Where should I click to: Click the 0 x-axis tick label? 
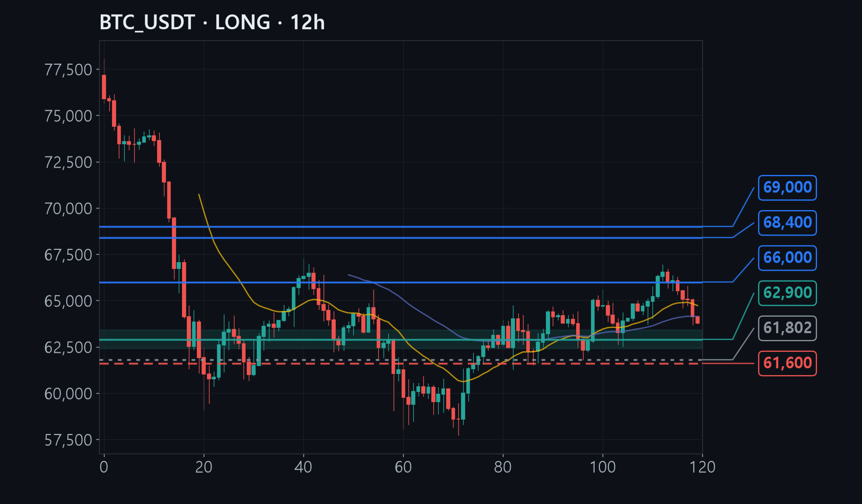pos(104,467)
